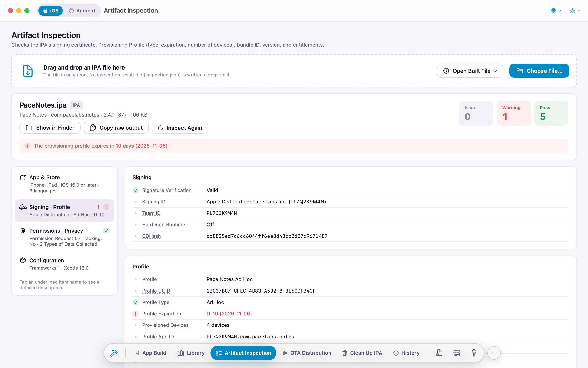This screenshot has width=588, height=368.
Task: Click the Signature Verification label
Action: (x=167, y=190)
